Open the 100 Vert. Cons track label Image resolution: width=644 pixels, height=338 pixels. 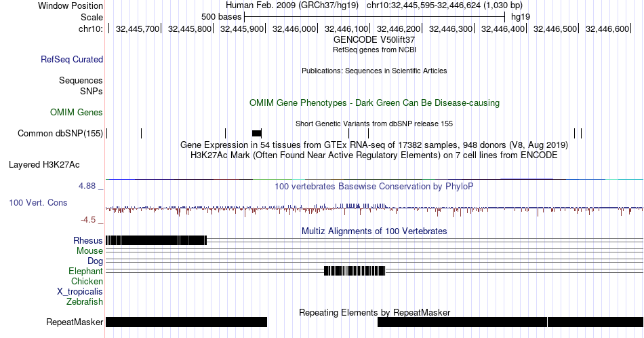[x=38, y=203]
